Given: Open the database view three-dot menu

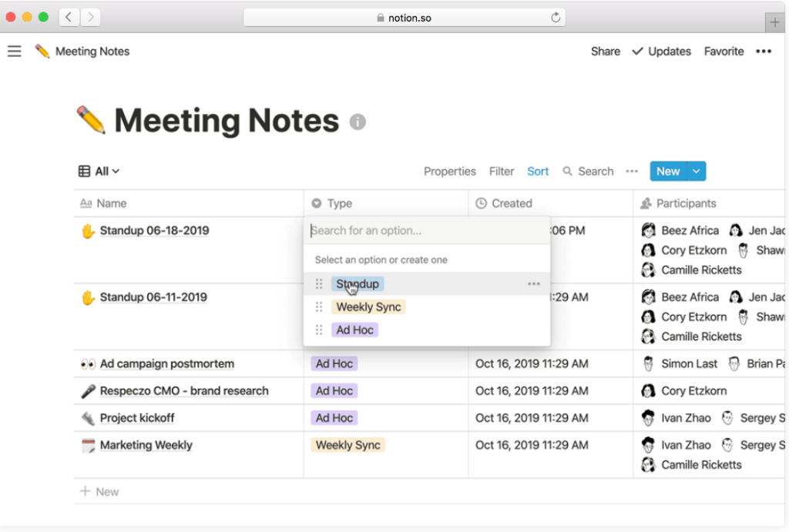Looking at the screenshot, I should point(632,171).
